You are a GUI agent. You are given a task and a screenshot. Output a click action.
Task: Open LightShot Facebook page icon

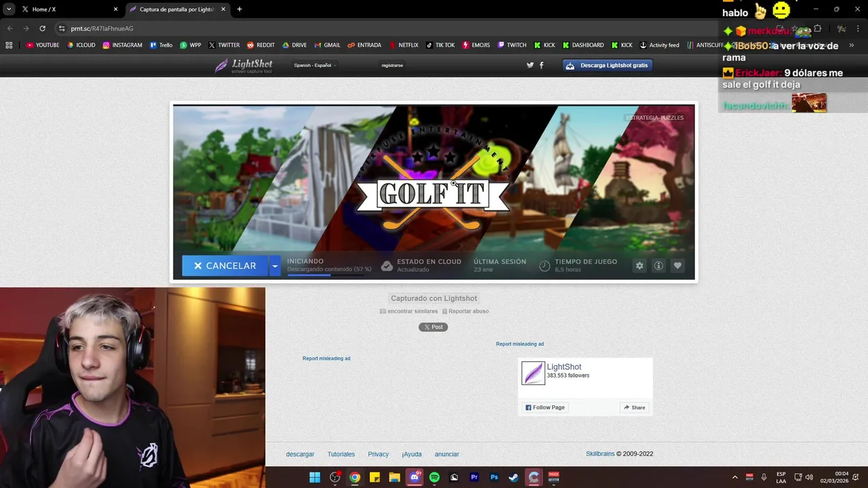tap(541, 65)
